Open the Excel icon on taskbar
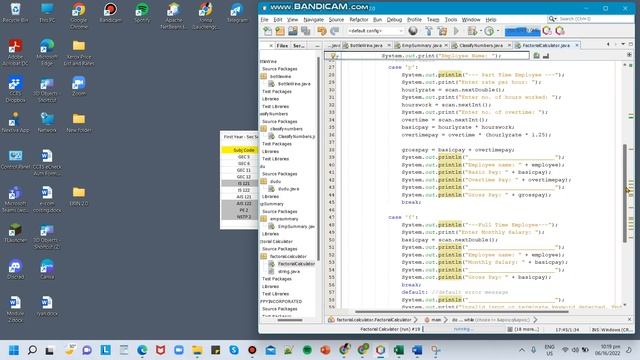The height and width of the screenshot is (360, 640). pyautogui.click(x=399, y=350)
